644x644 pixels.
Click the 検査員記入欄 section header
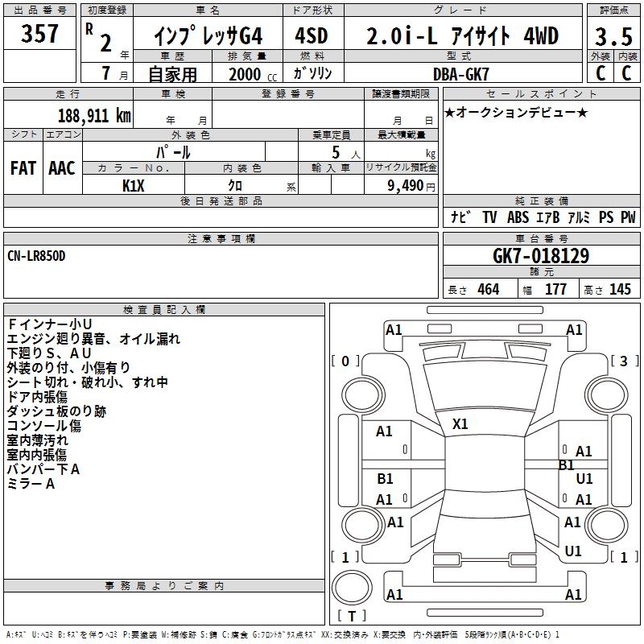coord(164,310)
